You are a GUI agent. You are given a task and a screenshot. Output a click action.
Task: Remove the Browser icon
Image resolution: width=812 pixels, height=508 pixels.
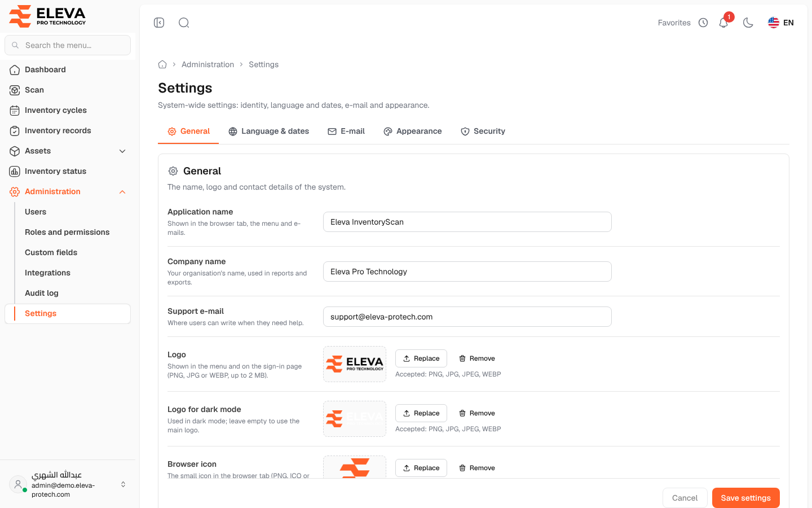click(x=476, y=468)
